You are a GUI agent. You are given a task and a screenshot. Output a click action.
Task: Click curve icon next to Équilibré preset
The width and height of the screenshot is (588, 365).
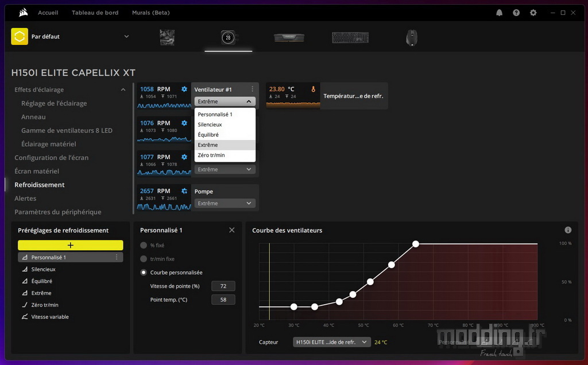pyautogui.click(x=25, y=281)
